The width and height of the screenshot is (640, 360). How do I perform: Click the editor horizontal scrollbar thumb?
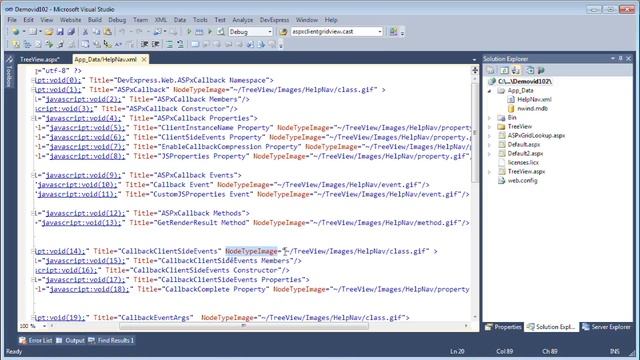pyautogui.click(x=244, y=326)
